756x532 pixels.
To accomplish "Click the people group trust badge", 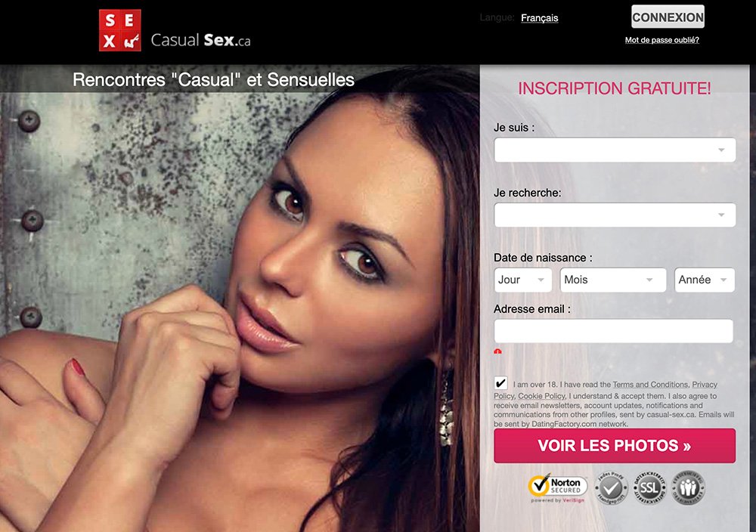I will [x=688, y=488].
